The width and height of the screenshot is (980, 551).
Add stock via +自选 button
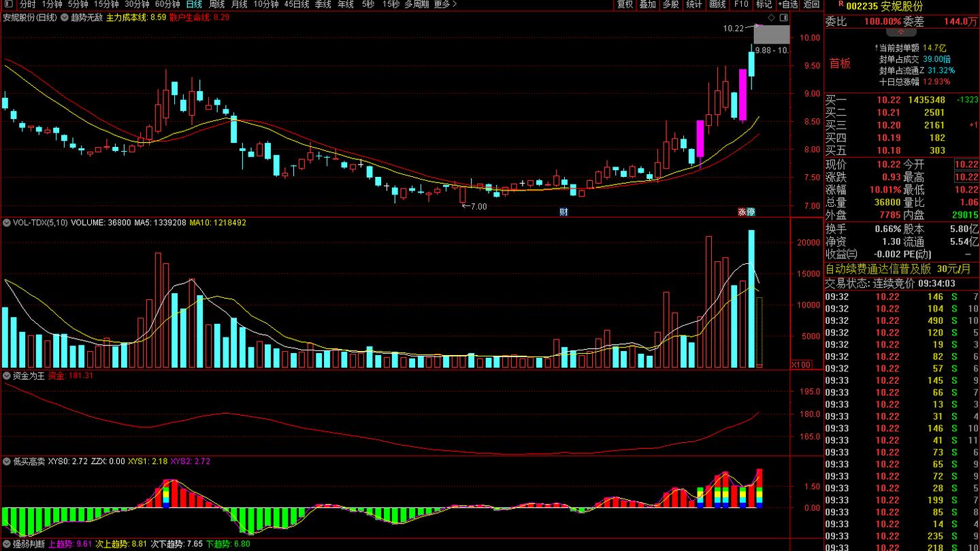[x=787, y=4]
